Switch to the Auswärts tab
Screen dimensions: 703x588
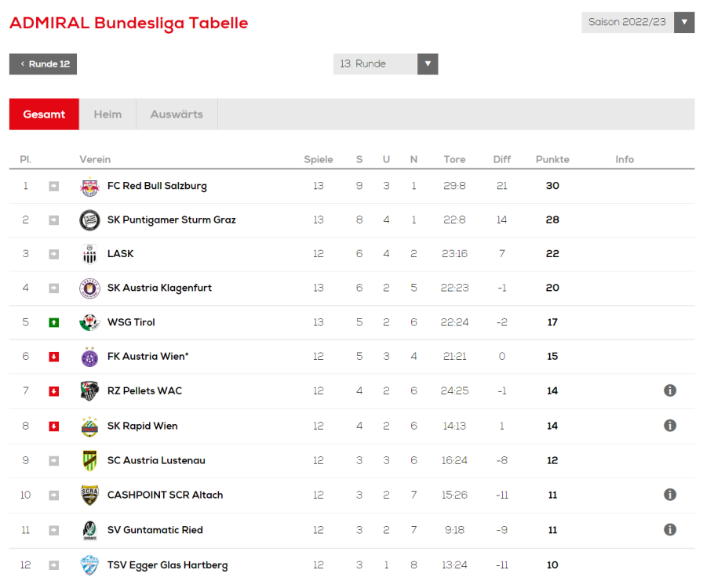[x=177, y=114]
